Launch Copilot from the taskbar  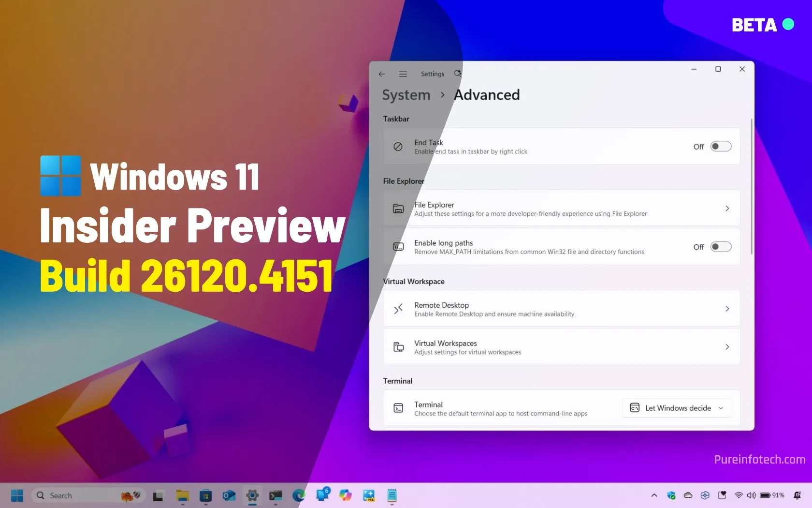345,495
